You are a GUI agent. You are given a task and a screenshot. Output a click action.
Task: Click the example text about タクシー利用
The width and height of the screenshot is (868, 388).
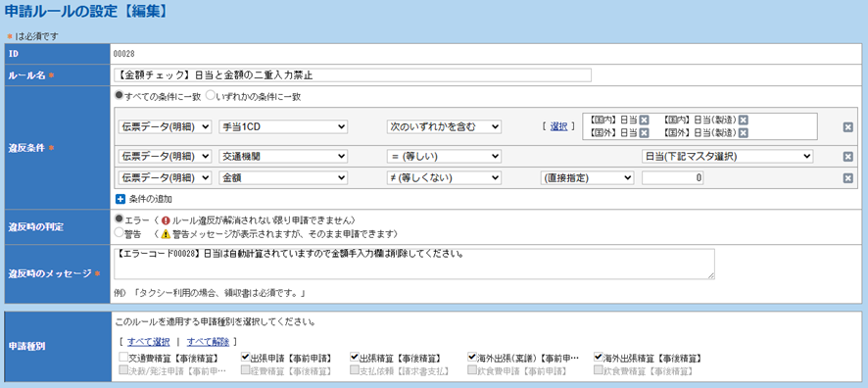pos(211,293)
